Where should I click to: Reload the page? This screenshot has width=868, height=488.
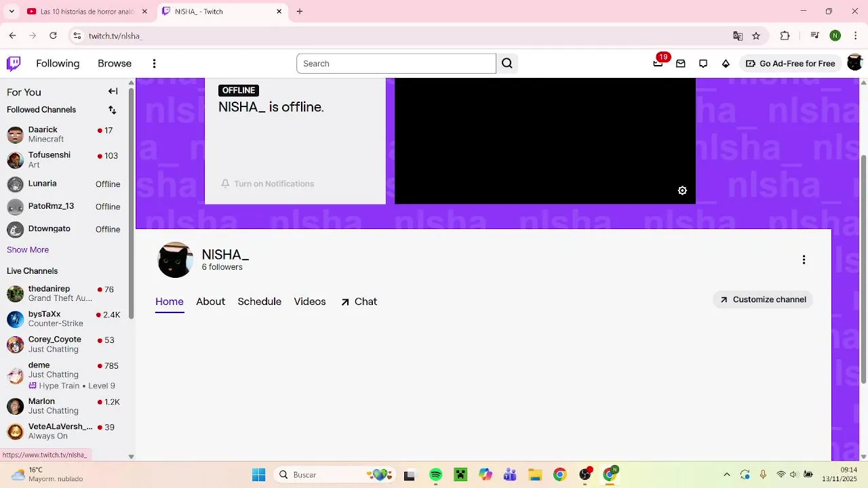point(53,36)
